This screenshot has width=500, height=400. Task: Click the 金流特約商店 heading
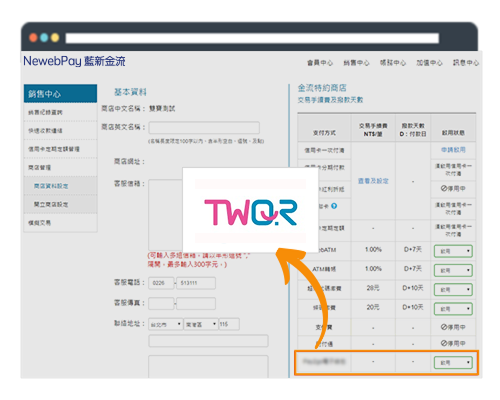322,88
